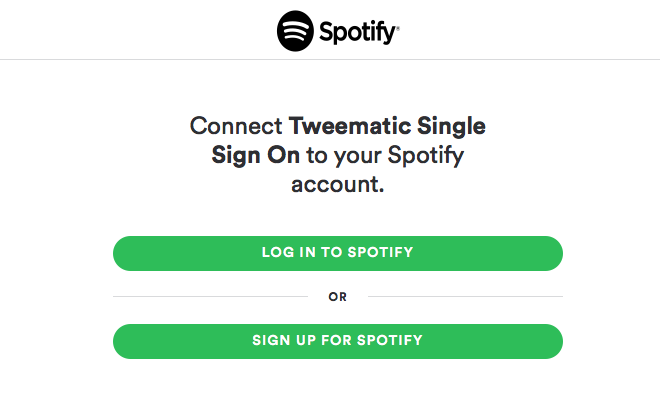Log in to Spotify with green button
Viewport: 660px width, 401px height.
click(x=338, y=253)
